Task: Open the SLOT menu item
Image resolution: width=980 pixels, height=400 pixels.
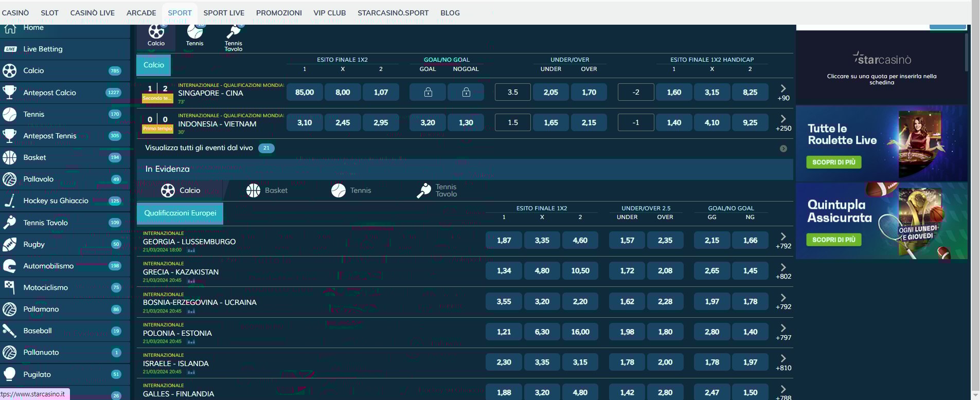Action: click(50, 13)
